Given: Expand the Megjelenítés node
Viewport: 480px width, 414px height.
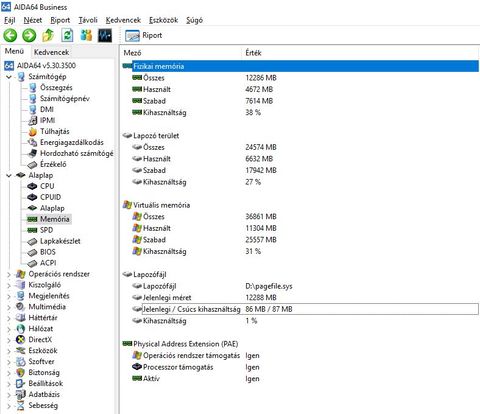Looking at the screenshot, I should click(9, 296).
